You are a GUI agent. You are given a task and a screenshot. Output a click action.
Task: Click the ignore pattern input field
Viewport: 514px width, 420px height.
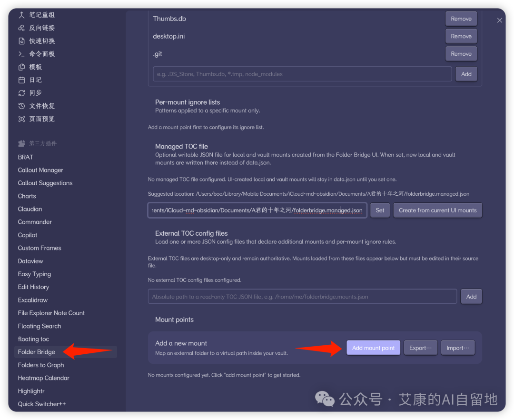coord(302,74)
